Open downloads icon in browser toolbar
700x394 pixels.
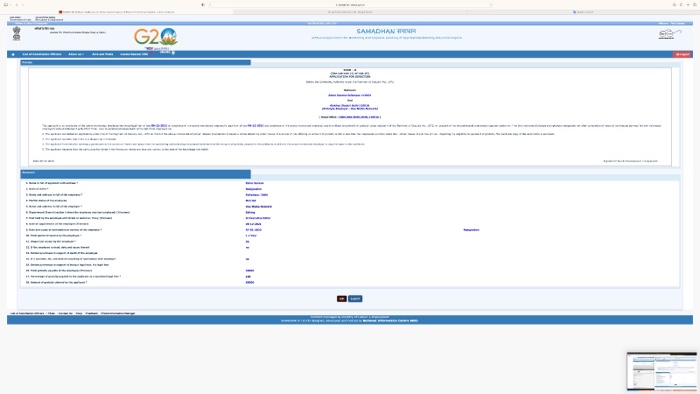coord(675,4)
